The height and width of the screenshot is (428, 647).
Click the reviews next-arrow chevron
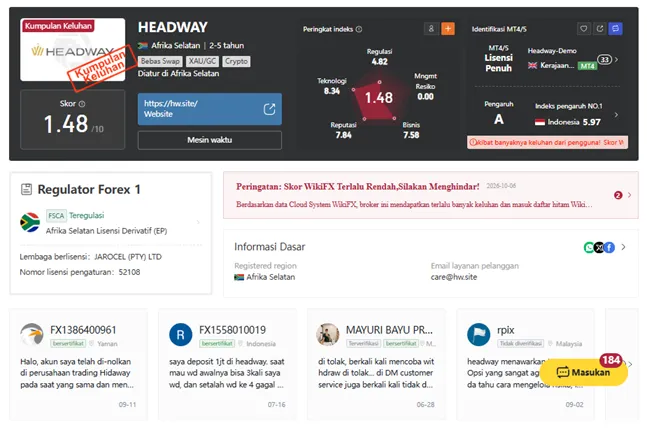pyautogui.click(x=630, y=364)
